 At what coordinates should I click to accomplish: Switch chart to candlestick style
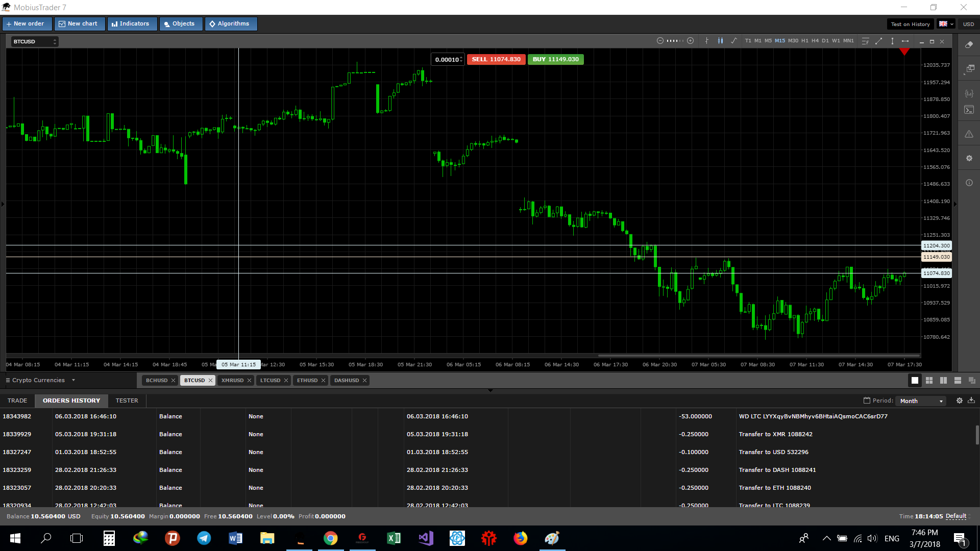click(720, 41)
